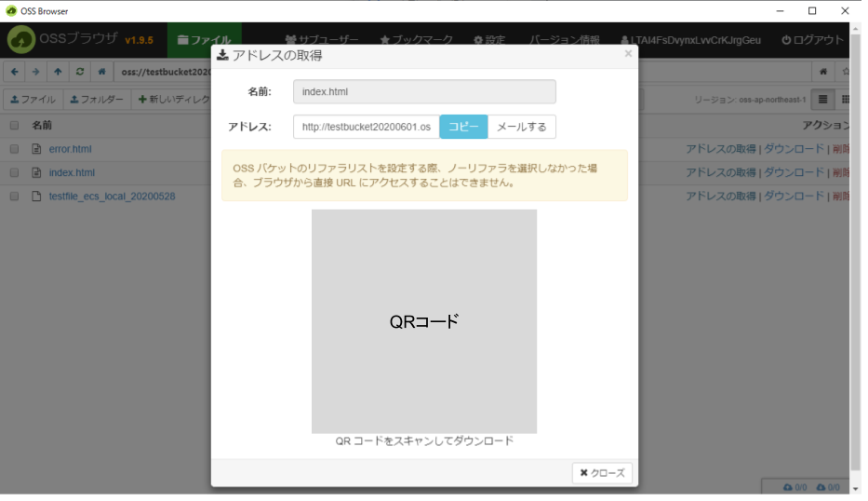Click the アドレス URL input field
This screenshot has width=868, height=501.
[367, 127]
